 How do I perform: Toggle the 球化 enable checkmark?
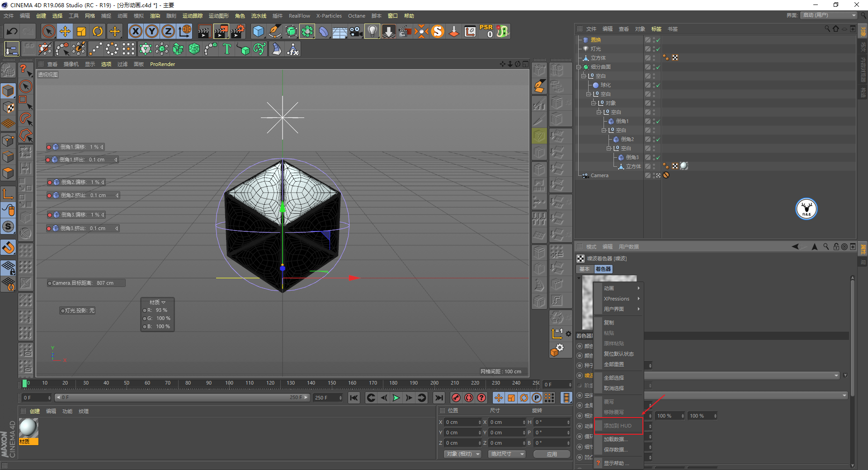click(658, 85)
